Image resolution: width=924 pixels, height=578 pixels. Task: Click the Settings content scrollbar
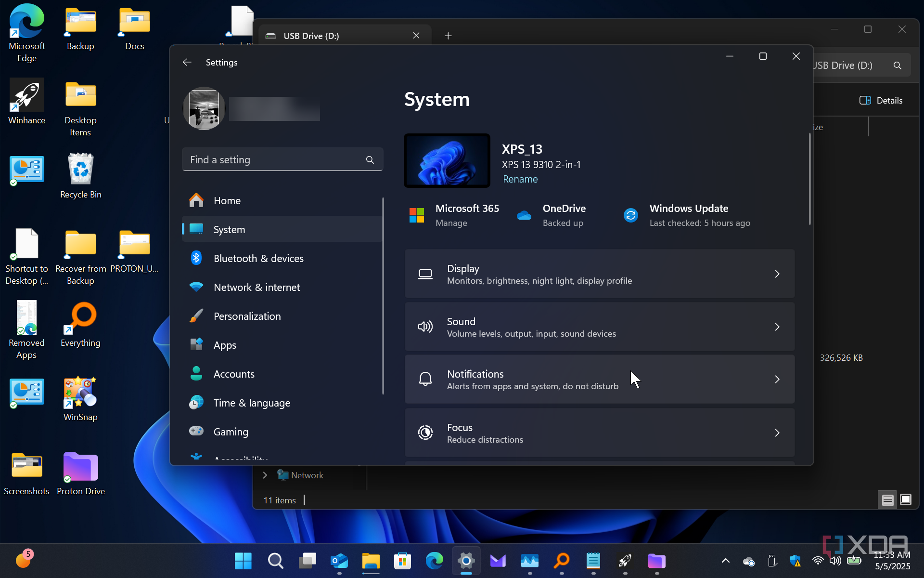[x=810, y=179]
